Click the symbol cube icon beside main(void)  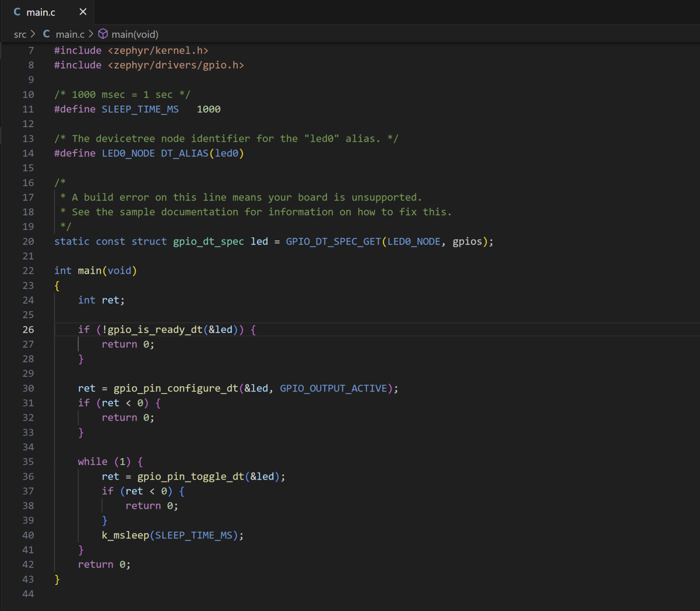103,34
